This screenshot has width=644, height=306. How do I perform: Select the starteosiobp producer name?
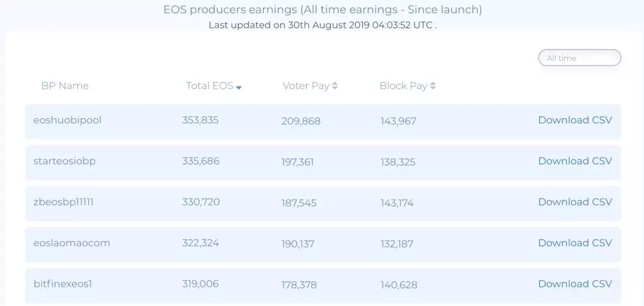pyautogui.click(x=64, y=161)
